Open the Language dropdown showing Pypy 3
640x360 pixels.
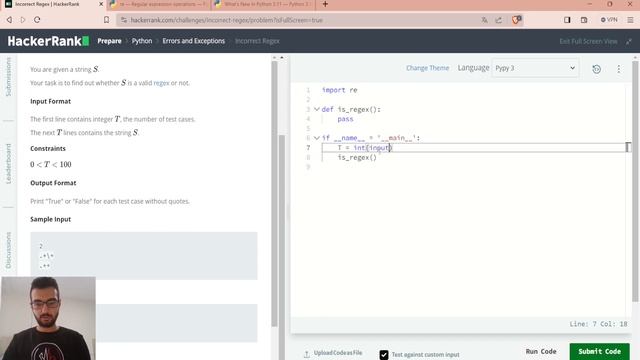(535, 68)
